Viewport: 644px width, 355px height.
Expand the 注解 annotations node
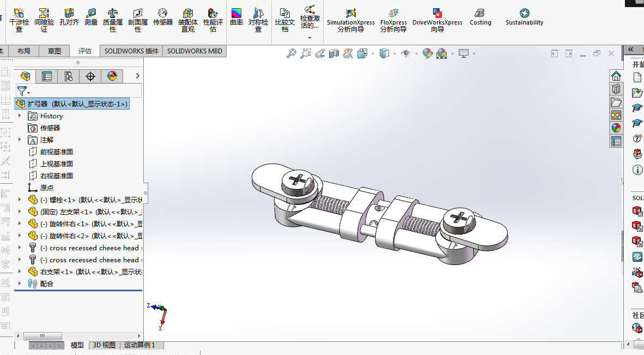tap(19, 140)
